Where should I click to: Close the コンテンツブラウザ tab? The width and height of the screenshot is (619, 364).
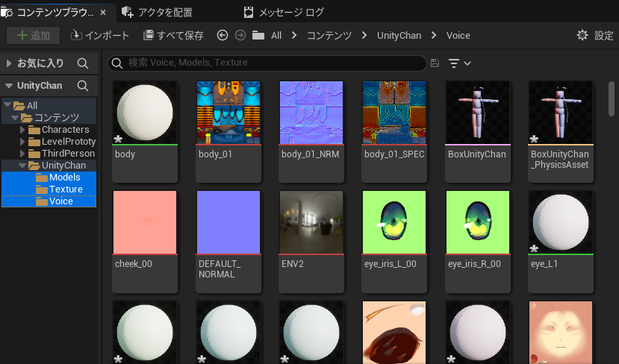pyautogui.click(x=103, y=13)
